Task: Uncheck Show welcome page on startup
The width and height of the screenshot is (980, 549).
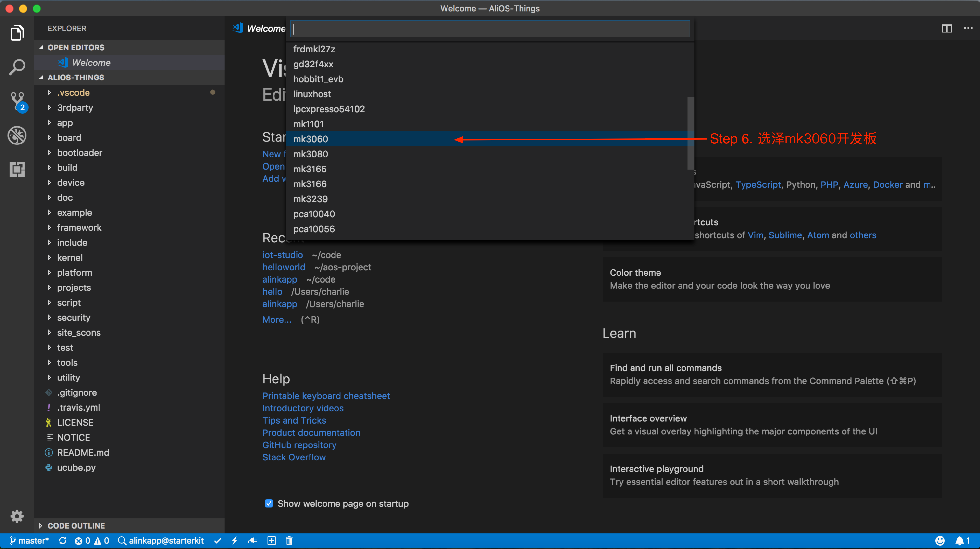Action: click(x=269, y=503)
